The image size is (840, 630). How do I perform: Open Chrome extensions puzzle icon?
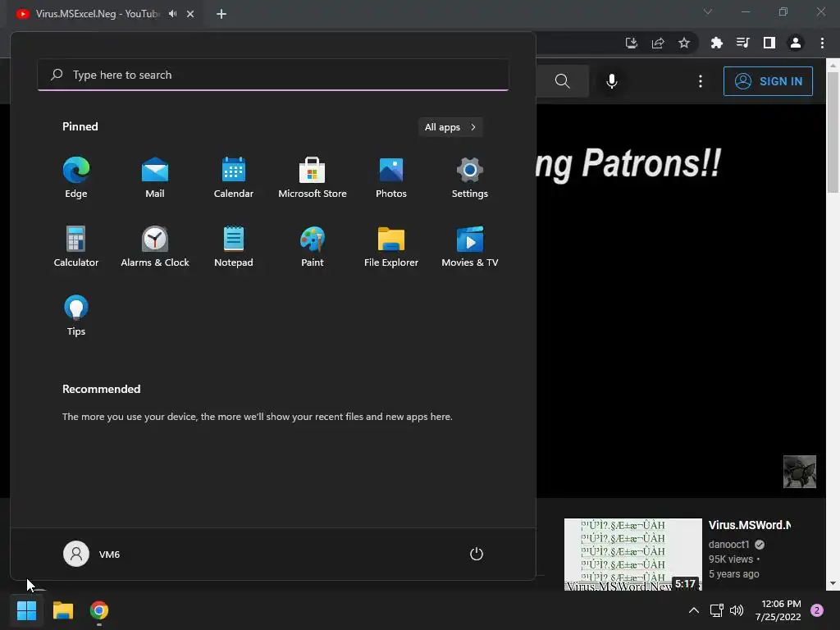click(716, 43)
